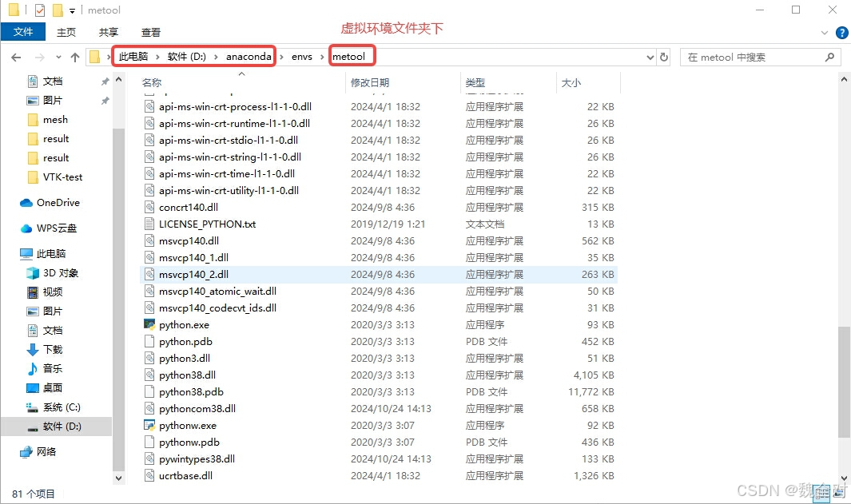Expand the breadcrumb arrow after anaconda
The height and width of the screenshot is (504, 851).
pyautogui.click(x=281, y=57)
